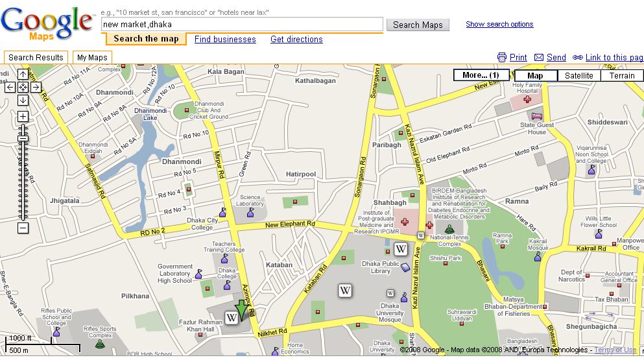This screenshot has width=644, height=360.
Task: Click the green New Market location marker
Action: tap(242, 310)
